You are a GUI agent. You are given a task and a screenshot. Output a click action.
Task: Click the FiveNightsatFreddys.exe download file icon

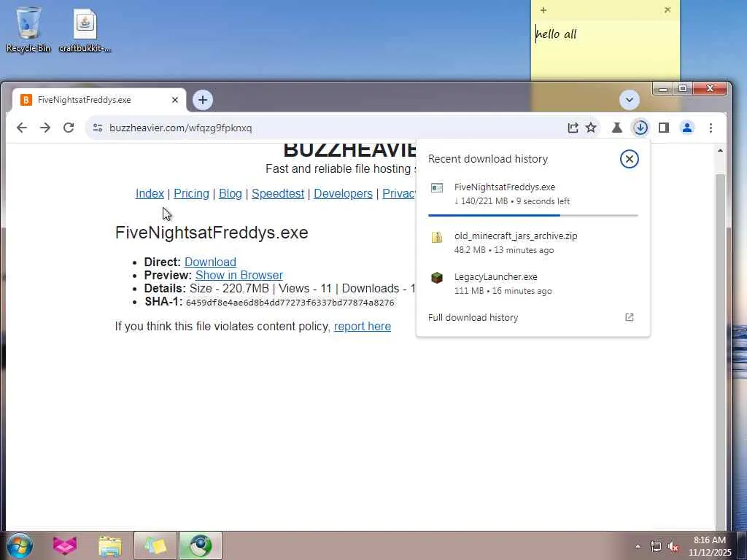coord(437,187)
